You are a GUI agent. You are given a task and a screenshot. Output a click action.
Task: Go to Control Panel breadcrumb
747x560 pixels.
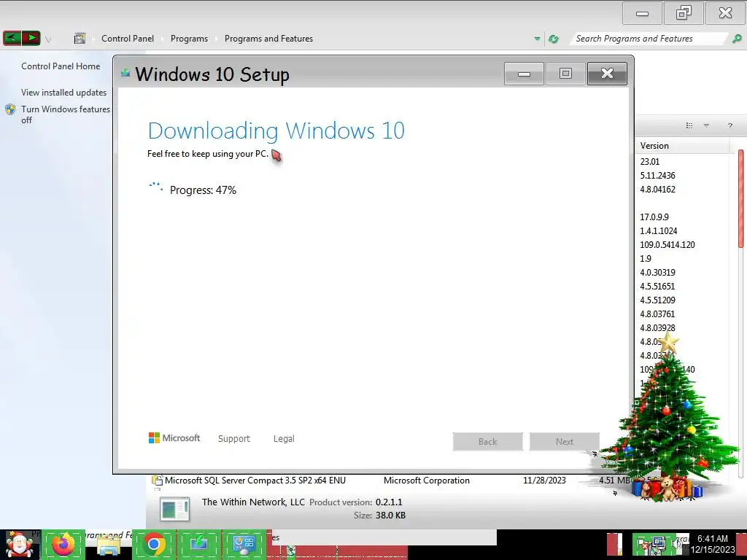tap(128, 39)
